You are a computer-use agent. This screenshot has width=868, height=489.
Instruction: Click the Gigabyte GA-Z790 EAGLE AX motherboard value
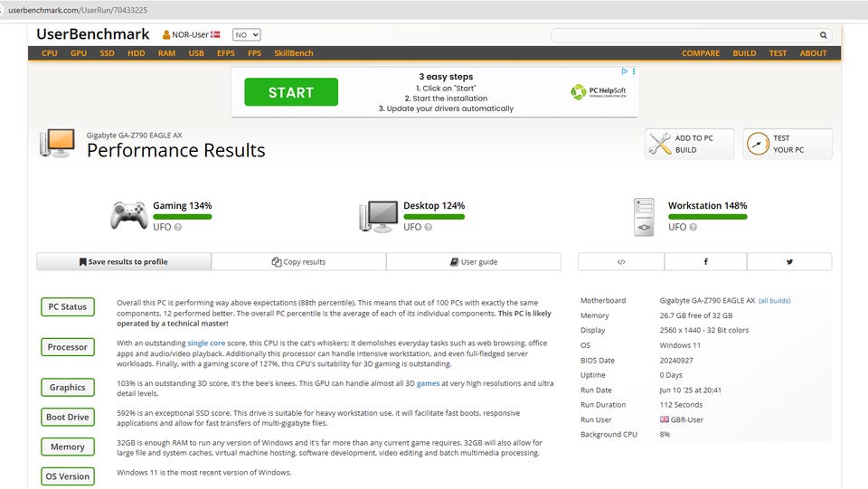pyautogui.click(x=707, y=300)
